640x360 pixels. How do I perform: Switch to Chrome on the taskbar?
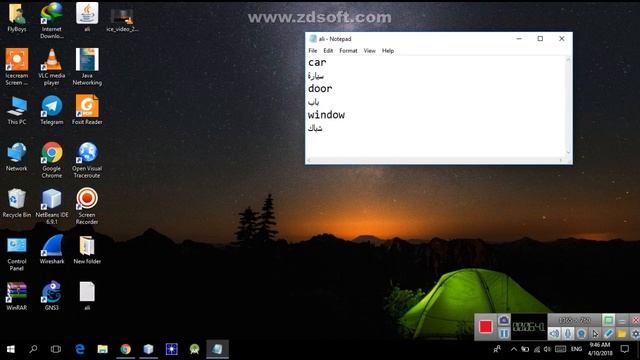tap(125, 349)
